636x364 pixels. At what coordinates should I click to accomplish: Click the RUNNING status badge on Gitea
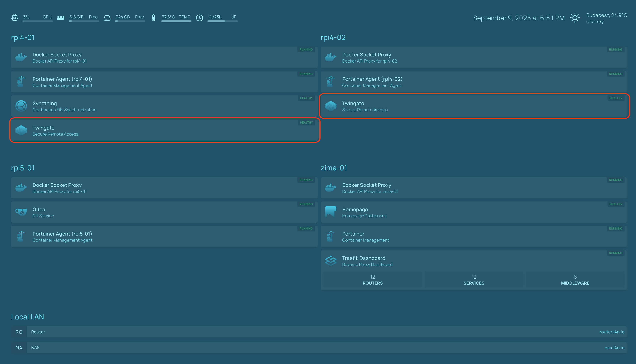[306, 204]
